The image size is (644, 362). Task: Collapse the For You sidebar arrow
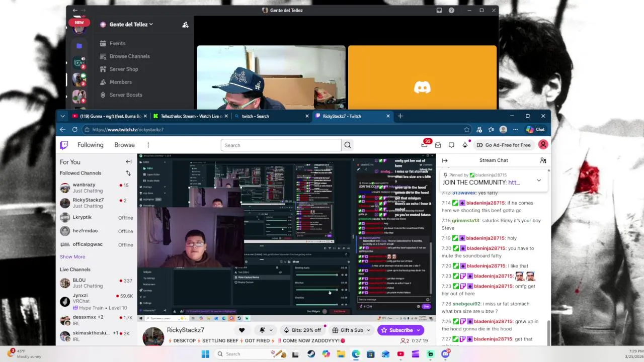pyautogui.click(x=129, y=162)
